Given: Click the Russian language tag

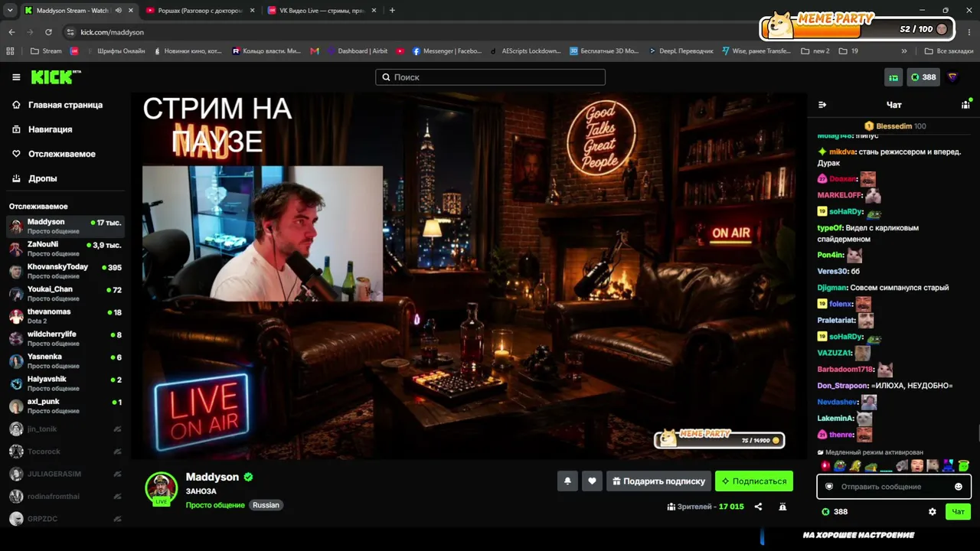Looking at the screenshot, I should tap(266, 505).
